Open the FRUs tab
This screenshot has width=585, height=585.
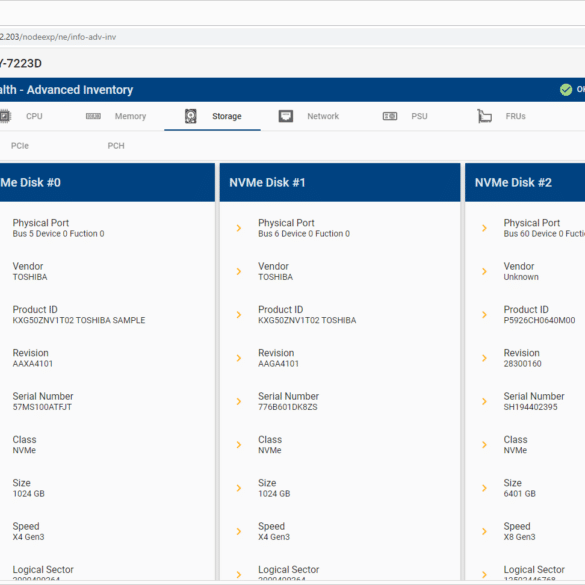click(x=515, y=116)
